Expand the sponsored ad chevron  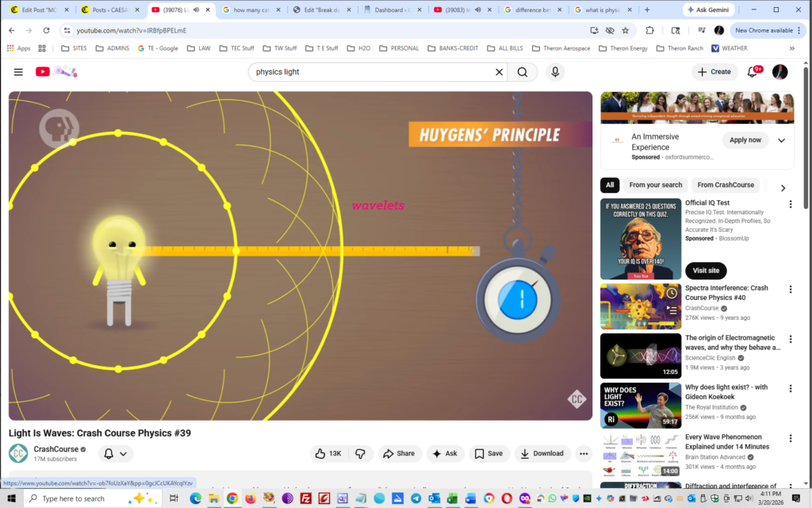(x=781, y=140)
